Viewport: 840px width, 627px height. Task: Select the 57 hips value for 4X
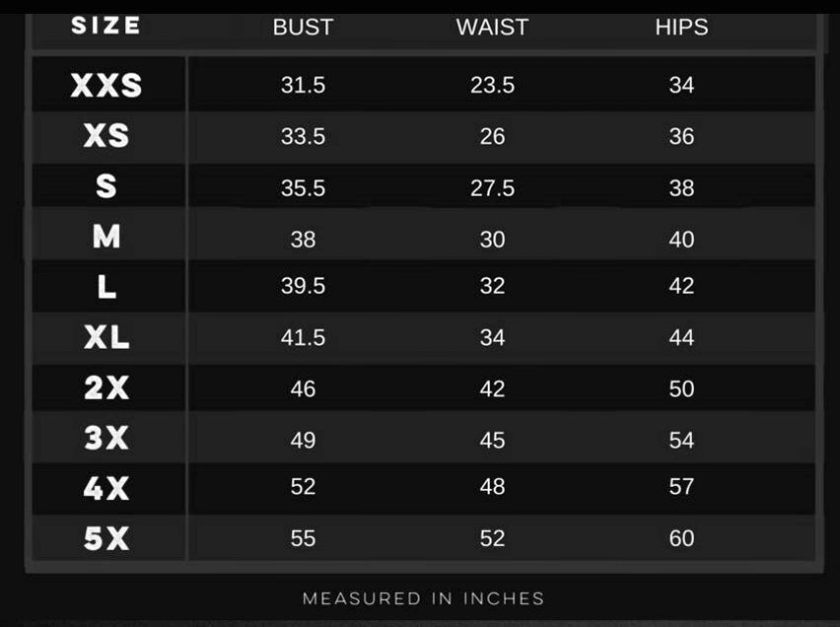pos(681,487)
